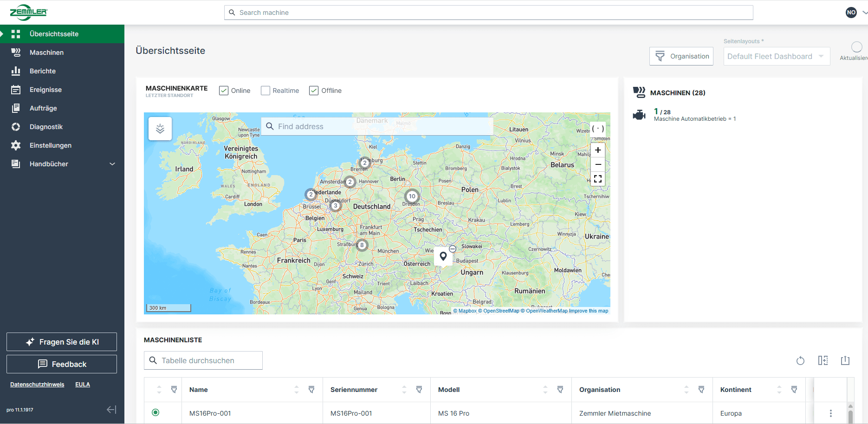Sort by the first status column
Image resolution: width=868 pixels, height=424 pixels.
tap(159, 390)
